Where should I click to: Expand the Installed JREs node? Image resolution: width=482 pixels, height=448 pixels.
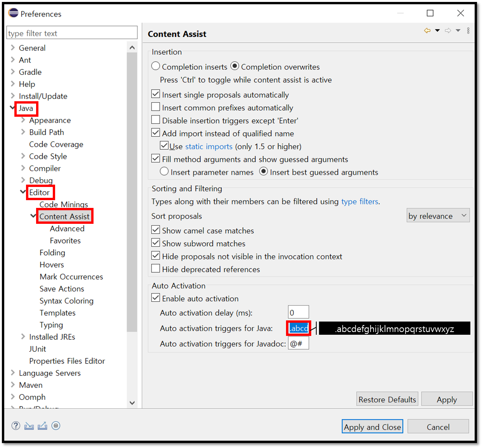tap(23, 336)
